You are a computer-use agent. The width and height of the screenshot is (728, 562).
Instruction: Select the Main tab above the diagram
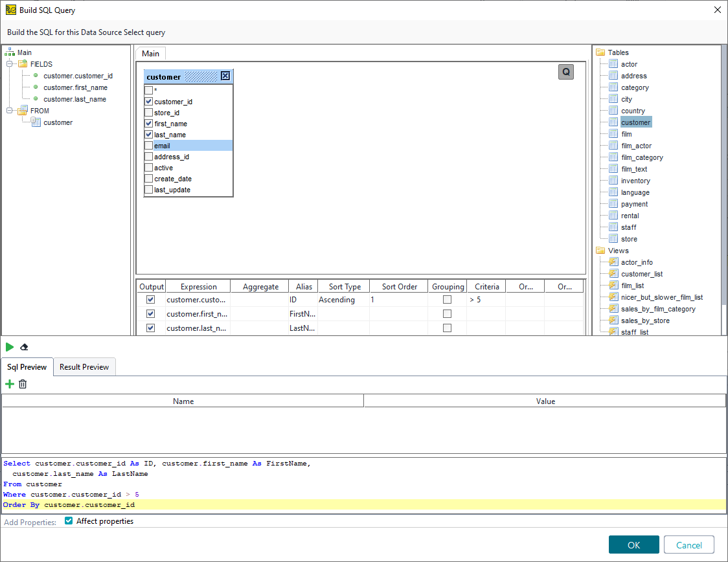[x=150, y=53]
